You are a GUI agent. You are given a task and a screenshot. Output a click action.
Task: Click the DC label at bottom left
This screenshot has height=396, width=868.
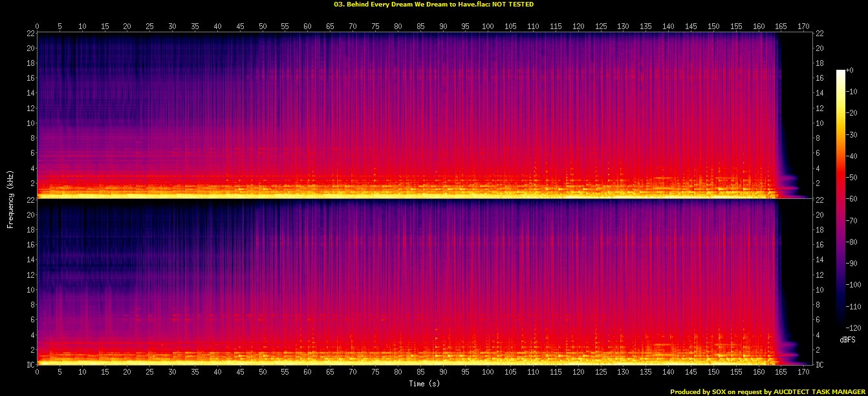(x=30, y=365)
